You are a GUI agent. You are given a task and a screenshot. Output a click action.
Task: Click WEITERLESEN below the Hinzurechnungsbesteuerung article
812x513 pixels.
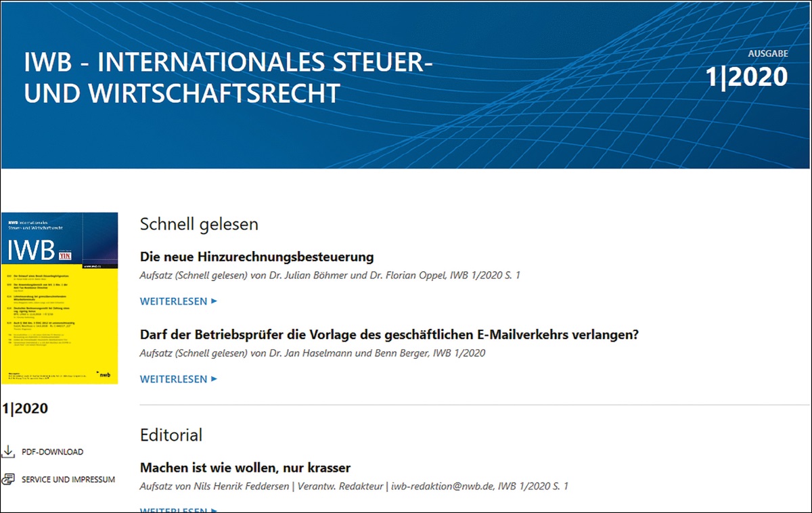click(173, 301)
